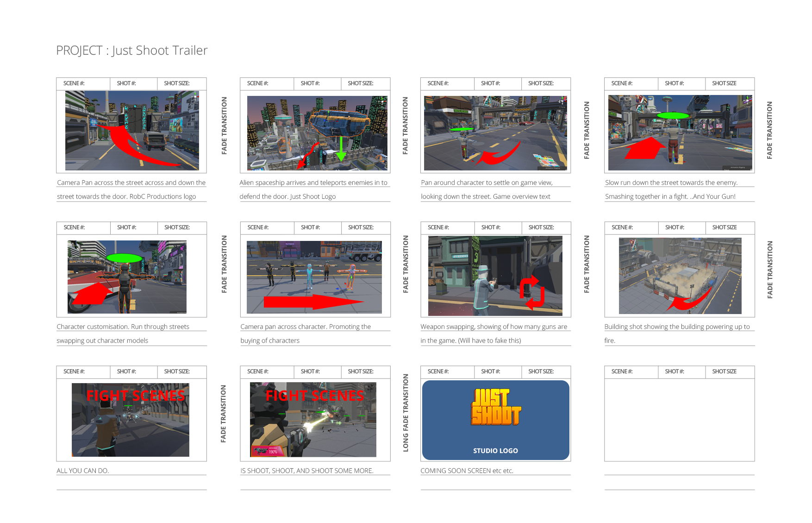812x523 pixels.
Task: Click the long red right-pointing arrow under character lineup
Action: 312,302
